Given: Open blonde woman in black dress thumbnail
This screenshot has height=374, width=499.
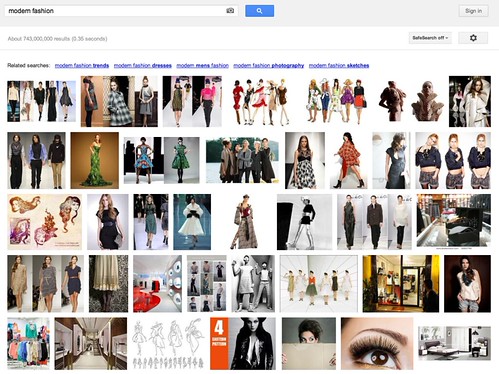Looking at the screenshot, I should [108, 222].
